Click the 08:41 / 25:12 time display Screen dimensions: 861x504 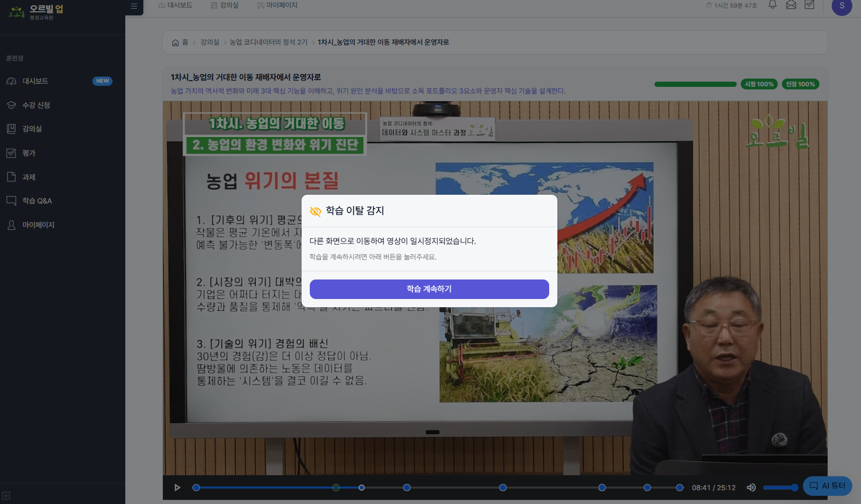pos(714,488)
